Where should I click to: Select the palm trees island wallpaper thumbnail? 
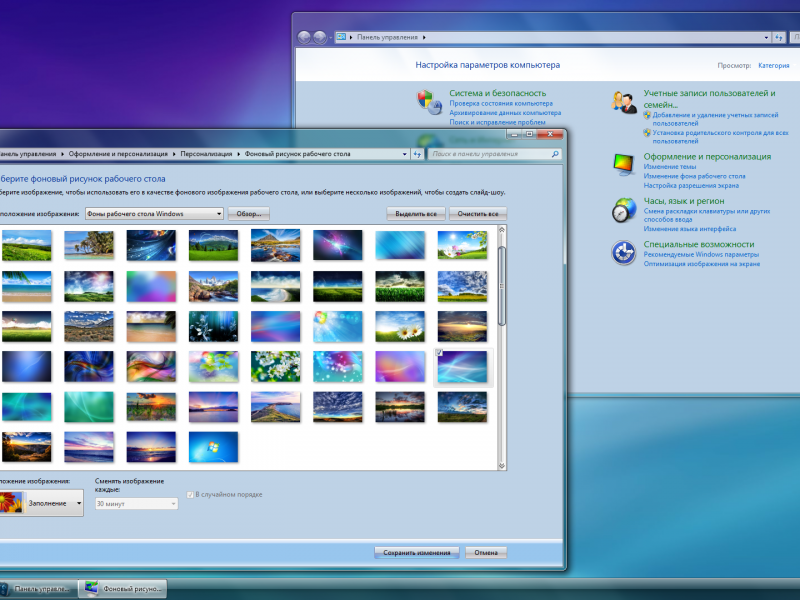click(89, 245)
